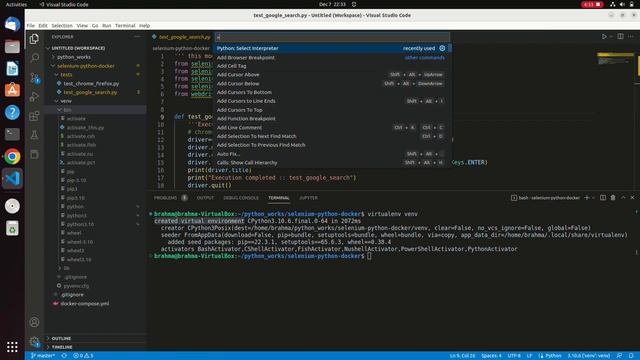Expand the python_works folder
This screenshot has height=360, width=640.
coord(73,57)
